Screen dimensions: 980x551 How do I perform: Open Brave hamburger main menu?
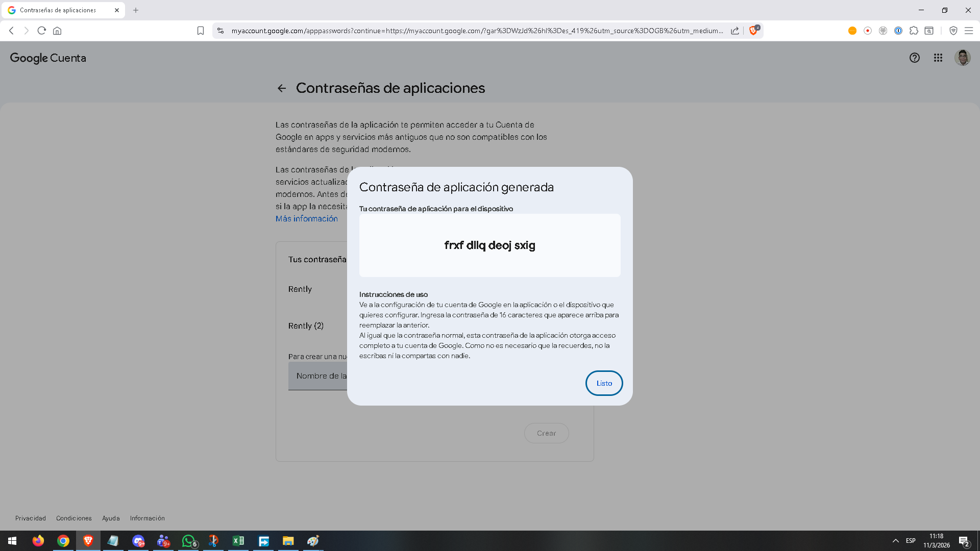tap(968, 31)
